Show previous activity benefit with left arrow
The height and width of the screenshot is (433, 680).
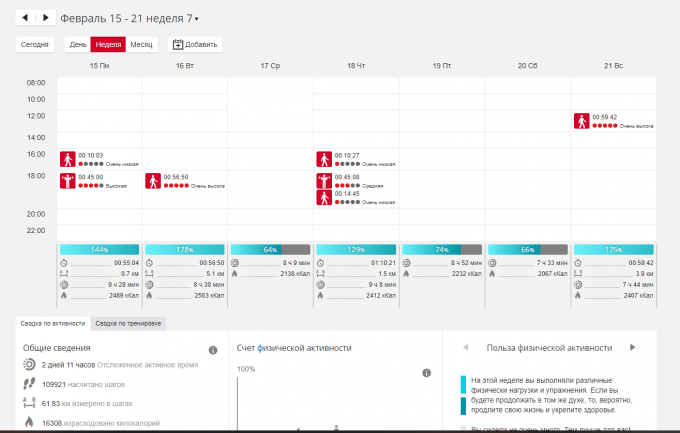point(464,348)
